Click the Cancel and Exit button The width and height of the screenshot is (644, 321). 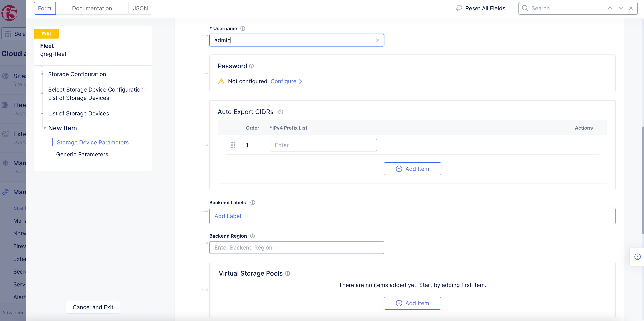point(93,307)
